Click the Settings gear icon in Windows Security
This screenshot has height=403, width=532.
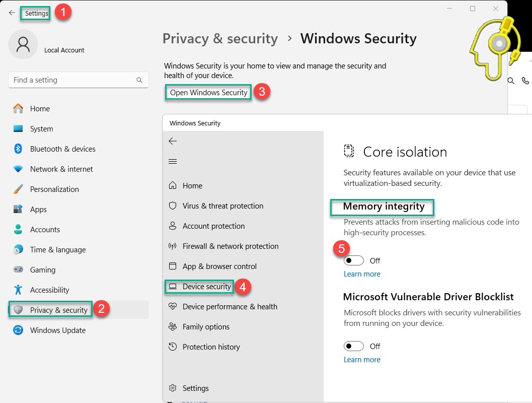coord(173,388)
